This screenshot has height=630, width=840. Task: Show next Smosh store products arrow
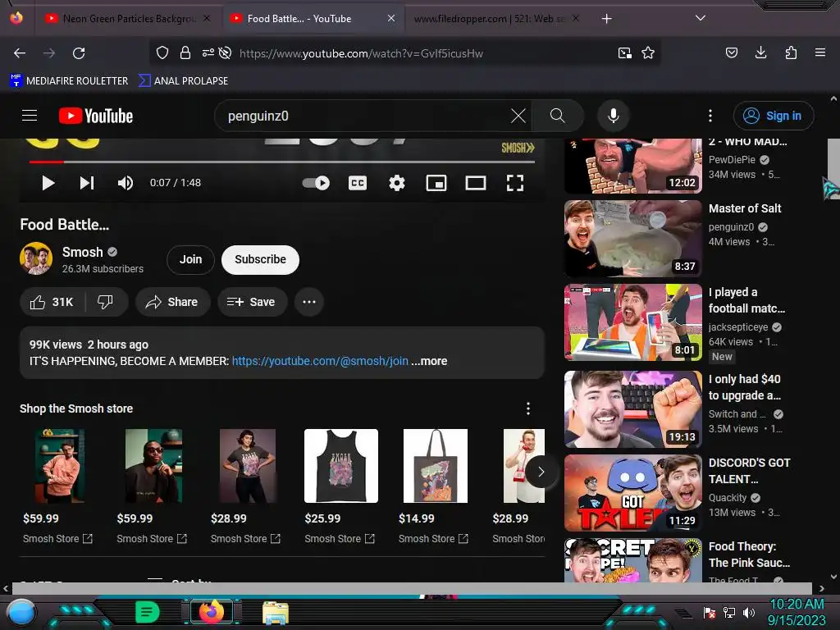[541, 472]
